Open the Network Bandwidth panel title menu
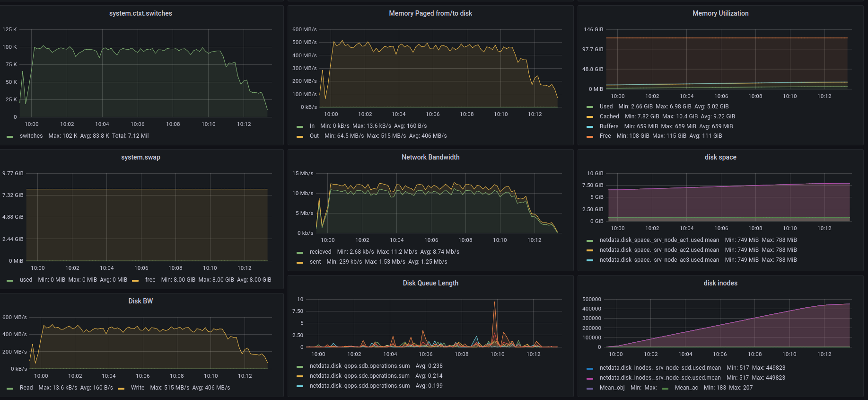 (430, 157)
